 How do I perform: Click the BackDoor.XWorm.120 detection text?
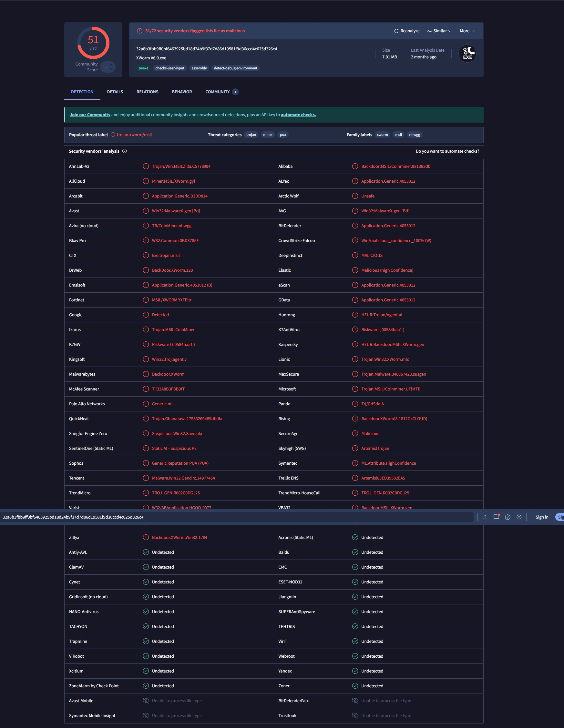[172, 270]
